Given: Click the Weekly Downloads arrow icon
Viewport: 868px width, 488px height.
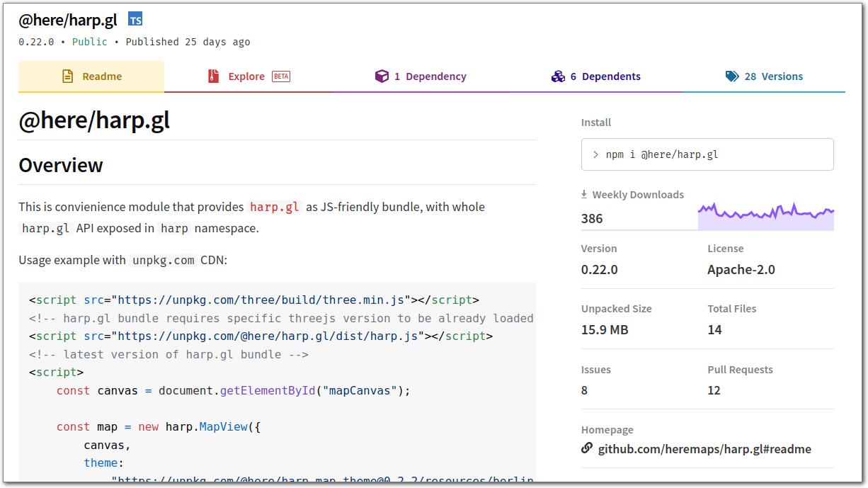Looking at the screenshot, I should [x=585, y=194].
